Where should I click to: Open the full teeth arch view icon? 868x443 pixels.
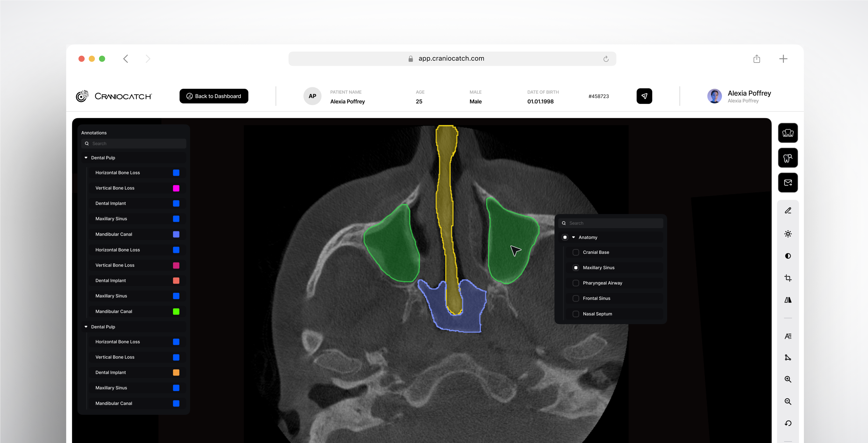tap(788, 133)
